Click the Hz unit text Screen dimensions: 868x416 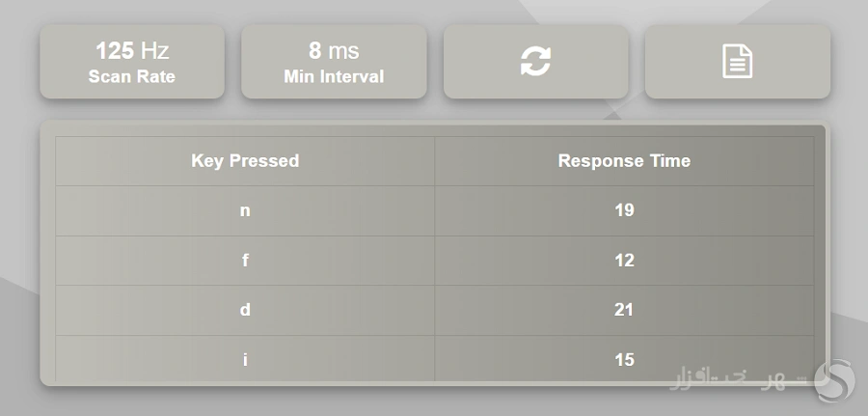tap(154, 50)
